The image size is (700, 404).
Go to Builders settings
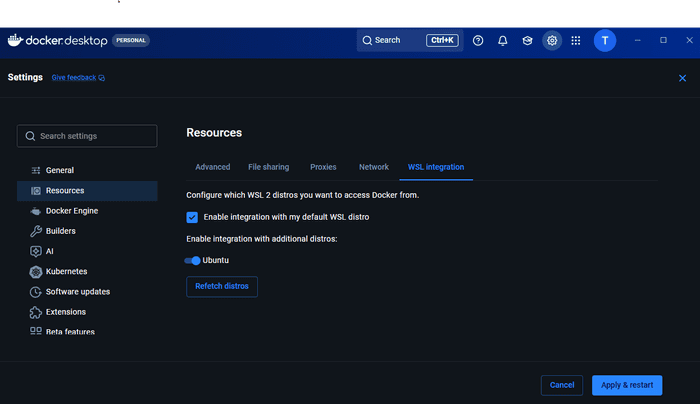tap(87, 231)
